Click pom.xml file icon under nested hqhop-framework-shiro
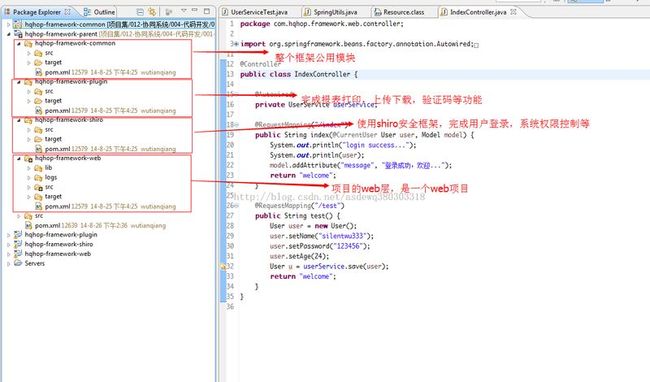650x382 pixels. [39, 149]
